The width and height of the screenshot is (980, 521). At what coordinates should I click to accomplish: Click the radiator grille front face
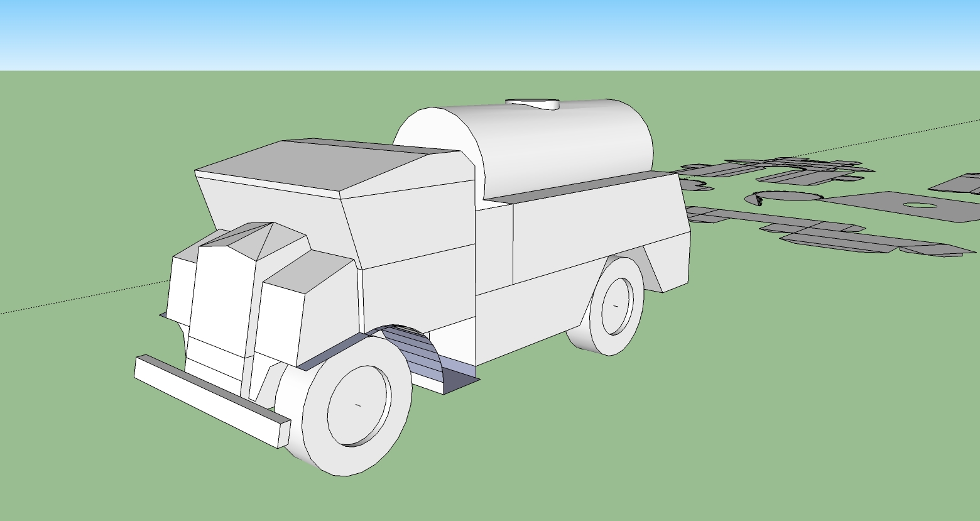(220, 295)
